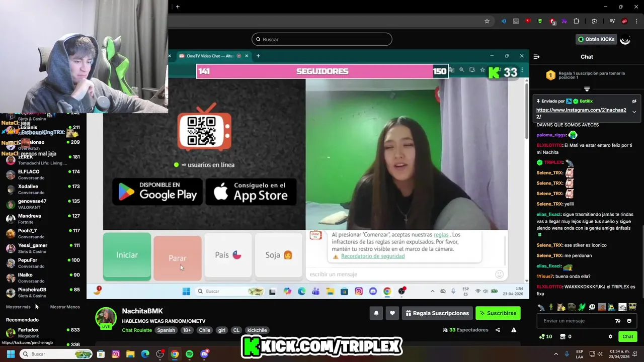Image resolution: width=644 pixels, height=362 pixels.
Task: Click the Chrome media control icon
Action: click(612, 21)
